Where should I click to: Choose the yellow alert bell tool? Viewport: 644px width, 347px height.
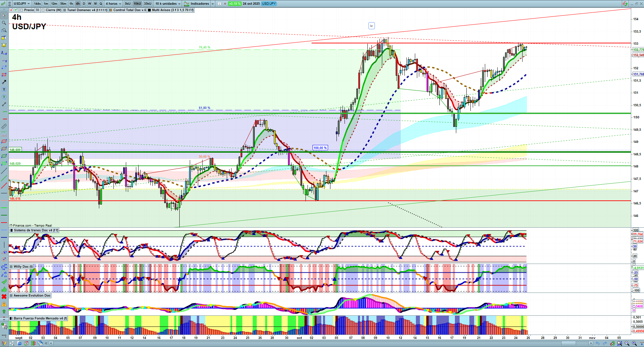4,45
